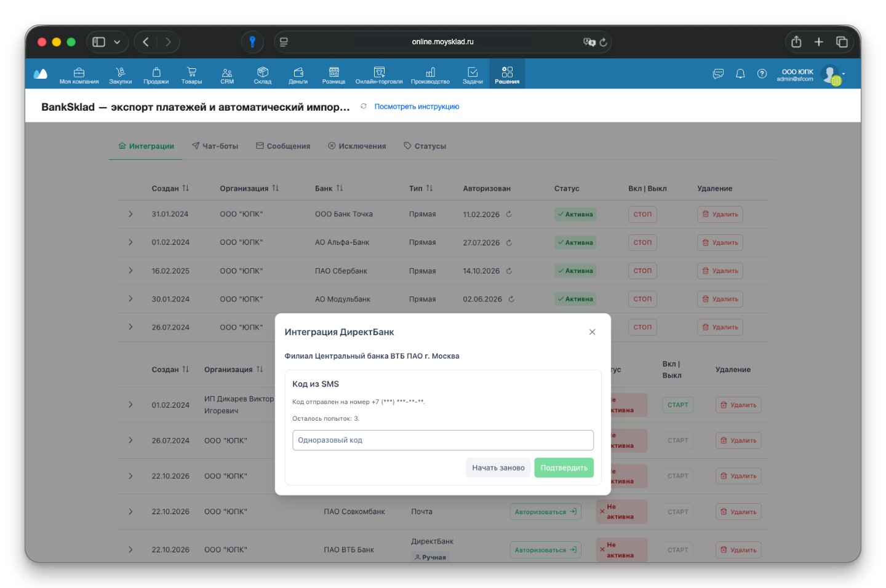
Task: Expand the АО Модульбанк row
Action: (130, 299)
